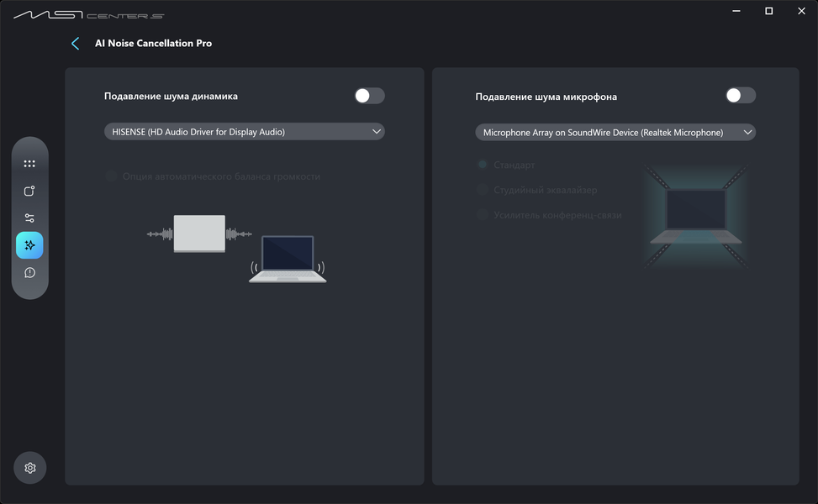This screenshot has height=504, width=818.
Task: Open the Live Update sidebar icon
Action: coord(29,191)
